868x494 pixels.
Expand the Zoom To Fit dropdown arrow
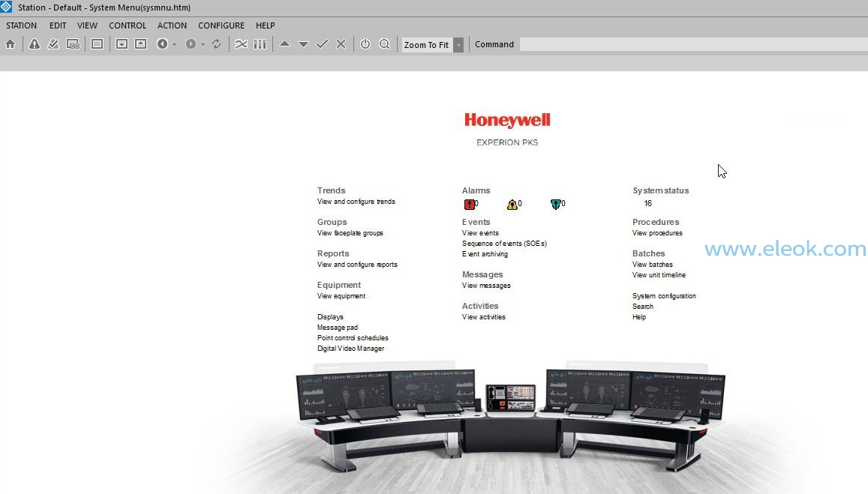(458, 45)
